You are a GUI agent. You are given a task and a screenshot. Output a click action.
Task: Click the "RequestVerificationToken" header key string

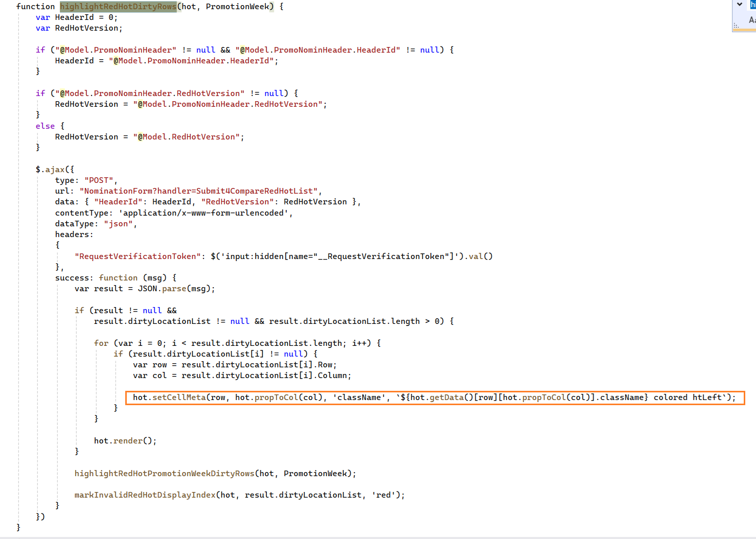tap(138, 256)
